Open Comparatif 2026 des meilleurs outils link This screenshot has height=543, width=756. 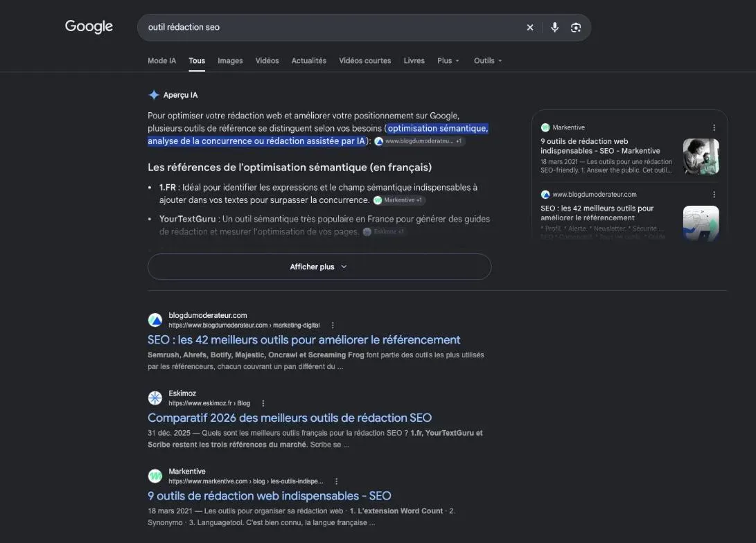pos(289,418)
